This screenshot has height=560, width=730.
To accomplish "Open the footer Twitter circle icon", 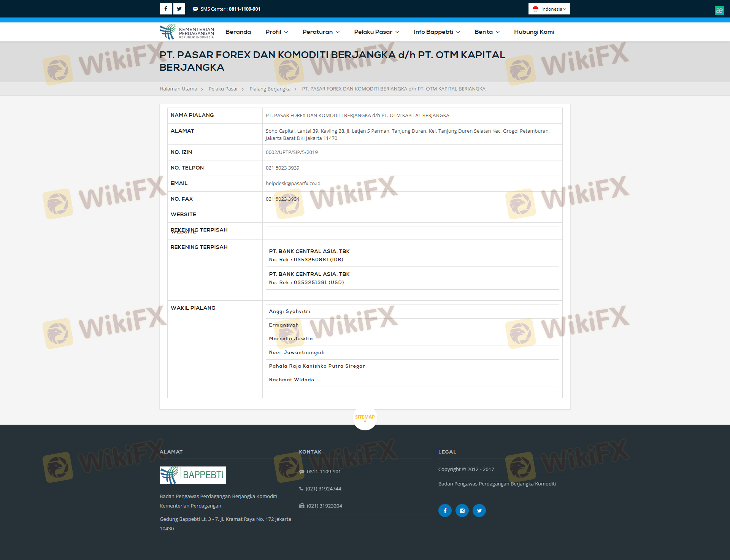I will click(x=479, y=511).
